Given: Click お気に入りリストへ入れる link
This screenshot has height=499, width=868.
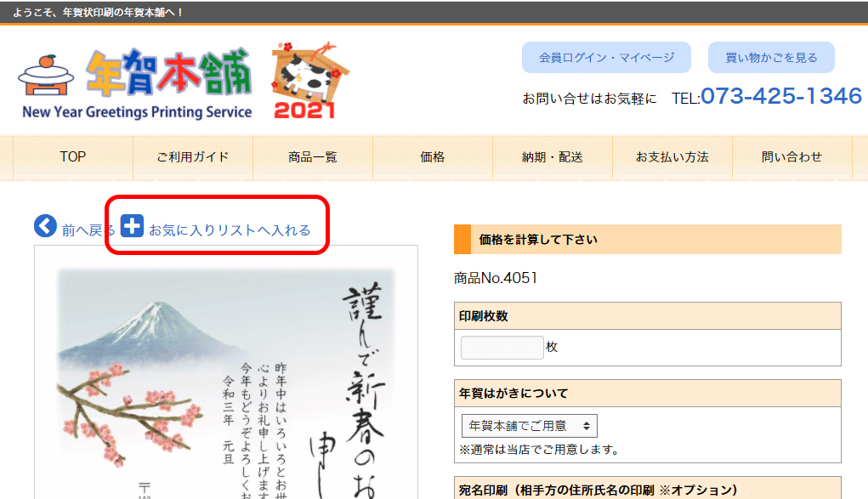Looking at the screenshot, I should coord(230,230).
